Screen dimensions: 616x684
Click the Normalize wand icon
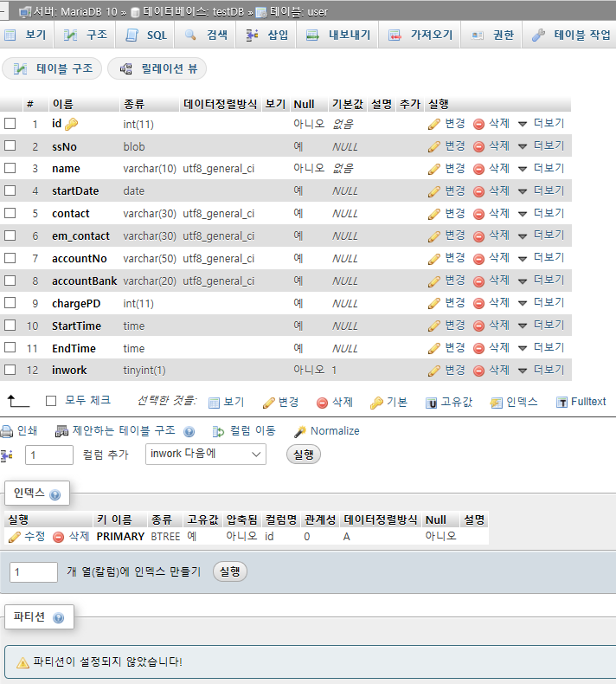299,432
